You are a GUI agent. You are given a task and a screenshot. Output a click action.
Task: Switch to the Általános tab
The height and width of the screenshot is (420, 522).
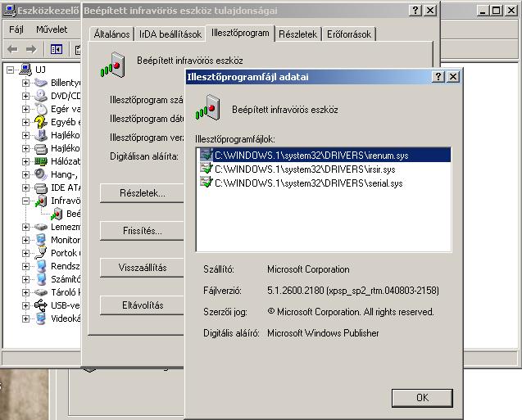(111, 34)
